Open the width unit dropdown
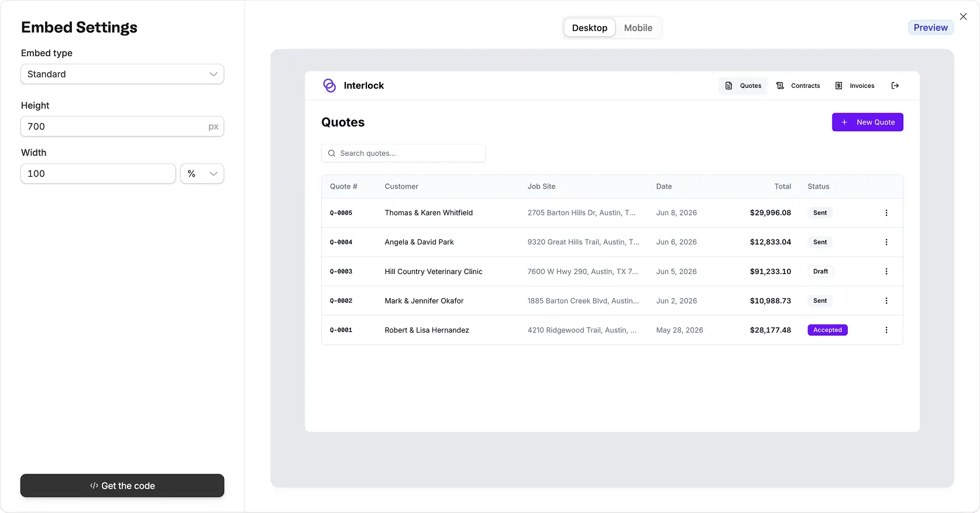Image resolution: width=980 pixels, height=513 pixels. [202, 174]
